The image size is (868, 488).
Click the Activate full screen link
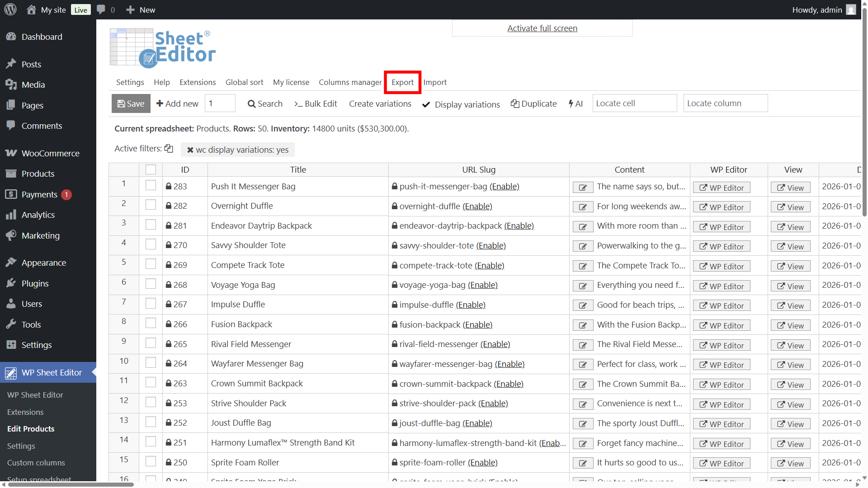[542, 28]
